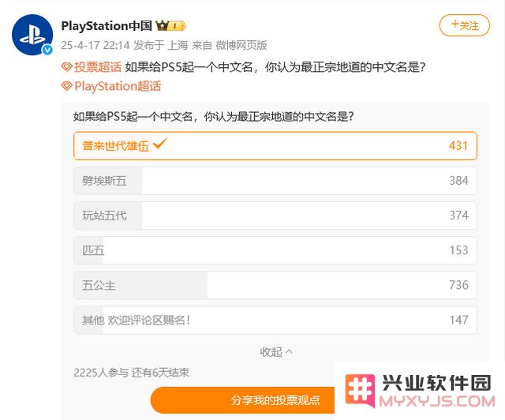The image size is (505, 420).
Task: Click the diamond icon before PlayStation超话
Action: (66, 86)
